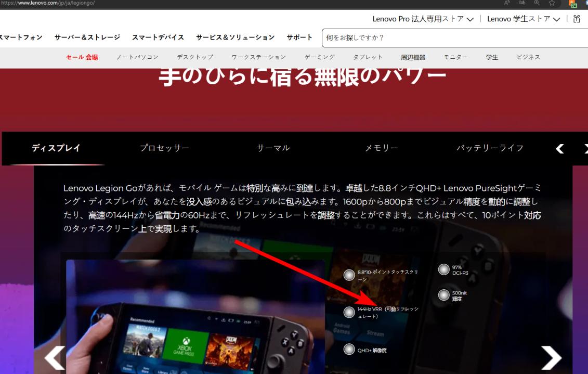Screen dimensions: 588x374
Task: Click the read-aloud icon in the browser toolbar
Action: point(508,3)
